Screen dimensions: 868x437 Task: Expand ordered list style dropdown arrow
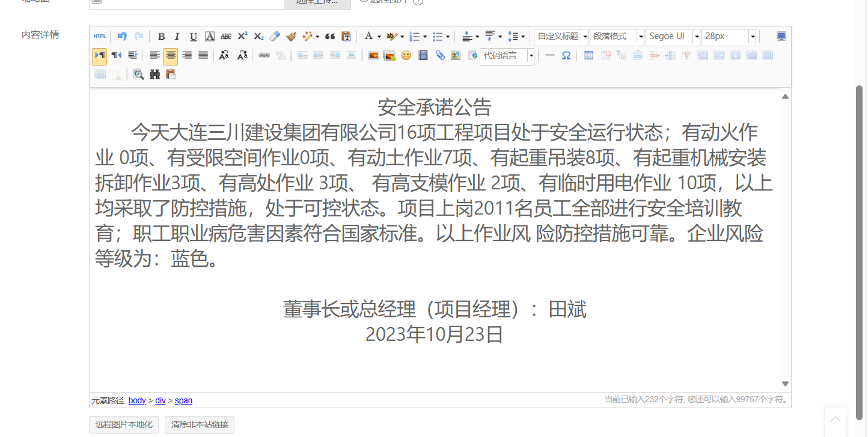click(x=424, y=37)
